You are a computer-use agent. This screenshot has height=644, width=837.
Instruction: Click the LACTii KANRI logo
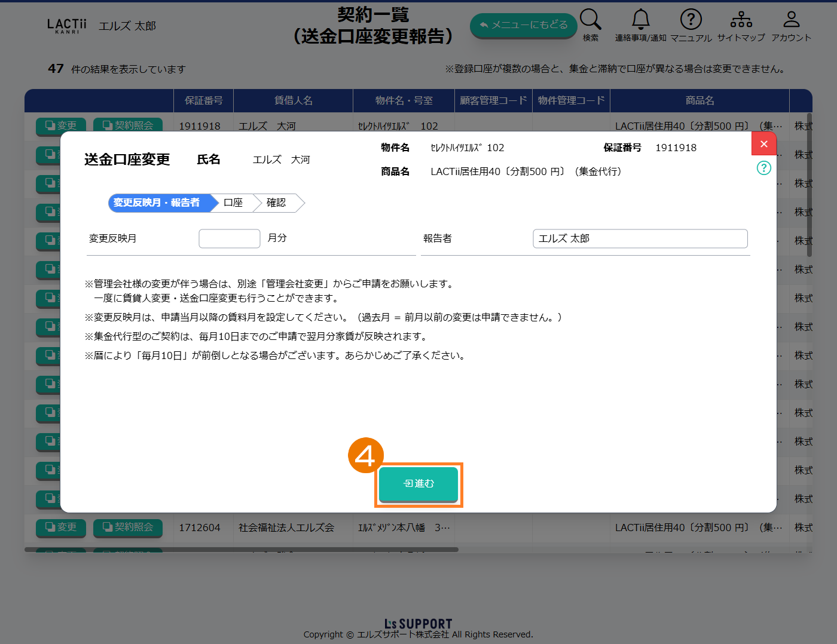pos(66,26)
